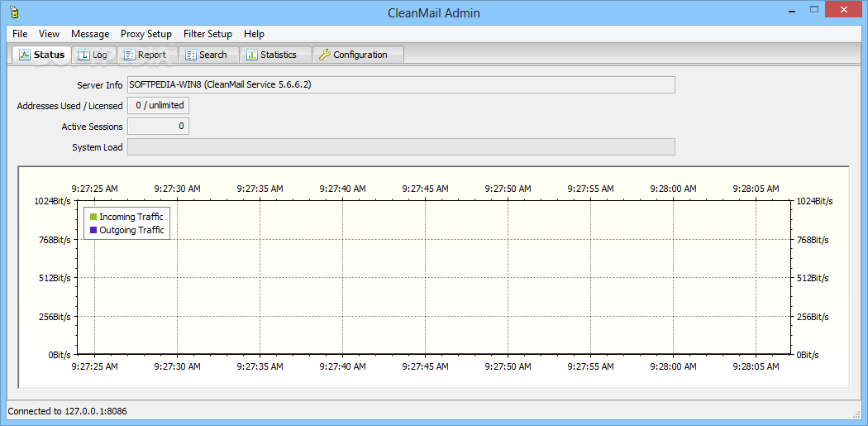Switch to the Log tab label
Screen dimensions: 868x426
[100, 55]
